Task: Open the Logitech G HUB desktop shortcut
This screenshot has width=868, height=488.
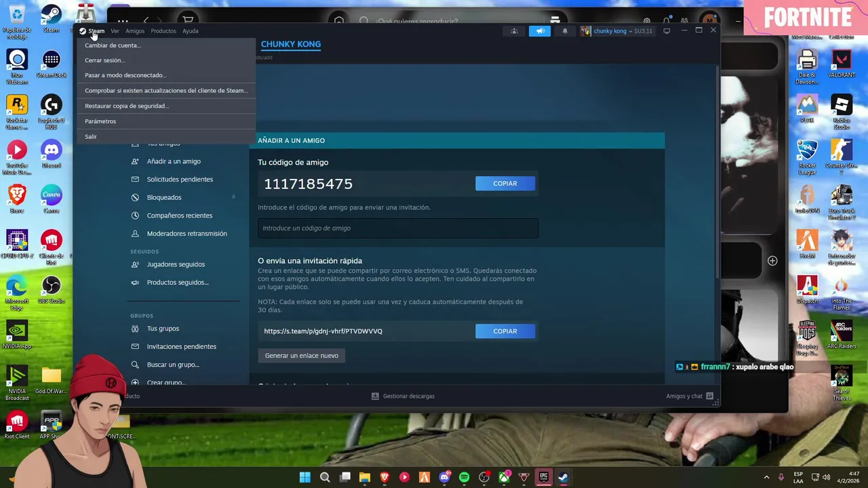Action: pos(52,112)
